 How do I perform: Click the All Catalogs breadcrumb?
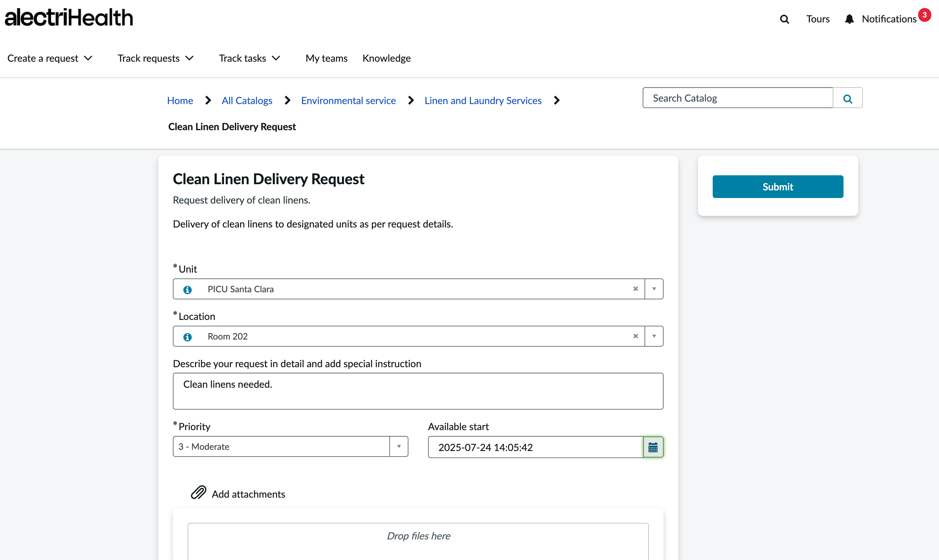point(247,100)
